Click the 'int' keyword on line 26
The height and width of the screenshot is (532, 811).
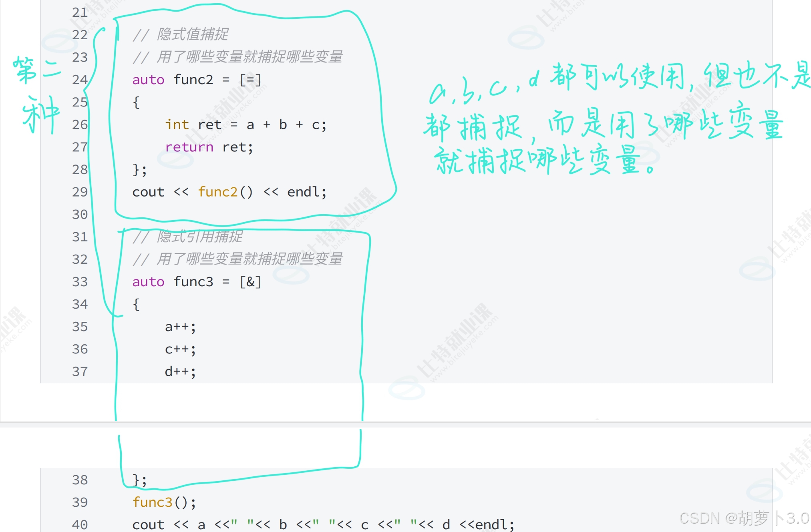177,125
